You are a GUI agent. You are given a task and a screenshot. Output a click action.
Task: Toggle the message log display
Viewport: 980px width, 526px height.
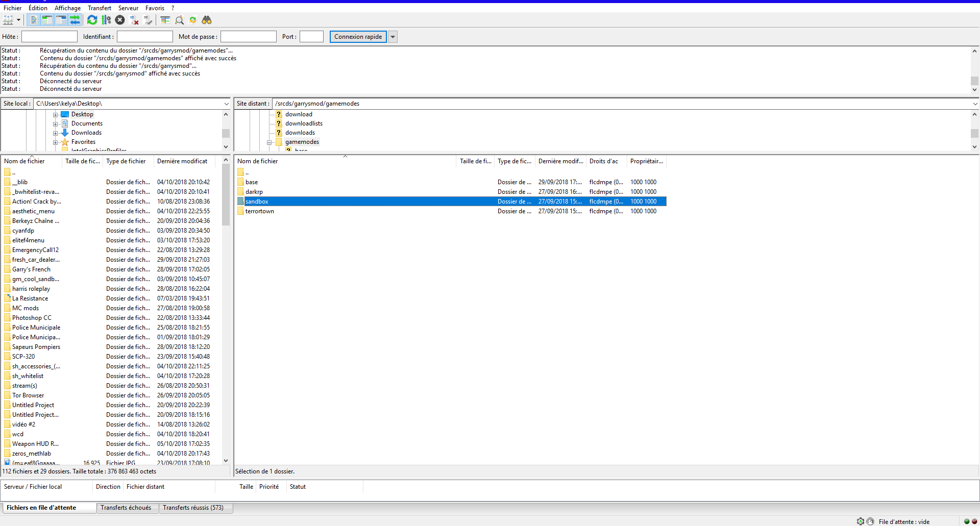click(x=33, y=20)
